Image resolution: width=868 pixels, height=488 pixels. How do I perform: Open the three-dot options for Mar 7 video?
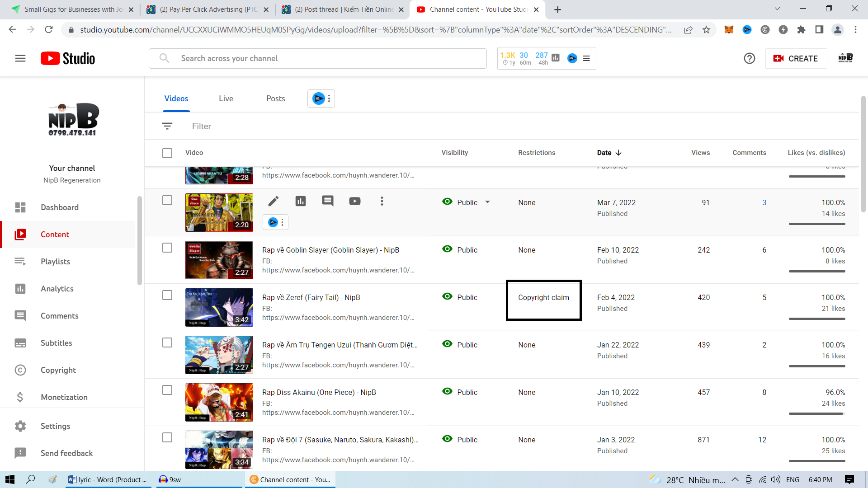coord(382,201)
